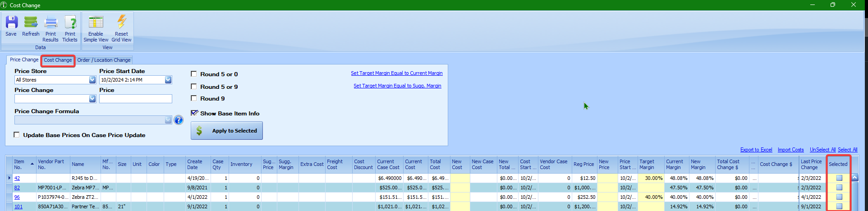Check the Round 5 or 0 box

(194, 74)
